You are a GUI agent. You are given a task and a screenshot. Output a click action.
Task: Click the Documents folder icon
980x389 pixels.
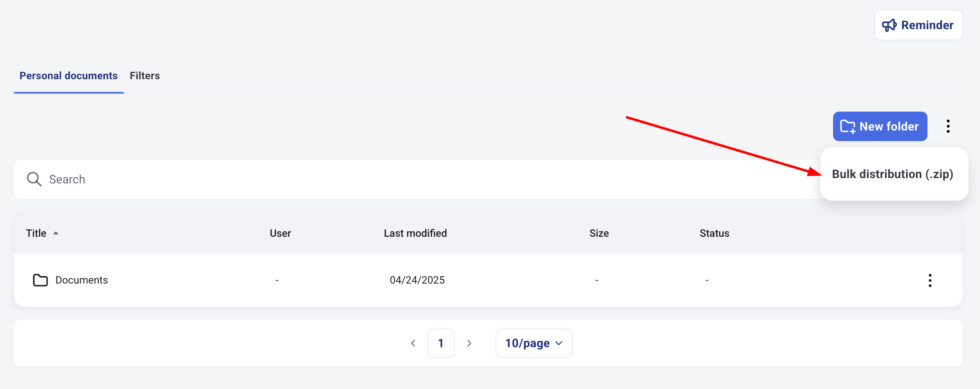tap(40, 280)
